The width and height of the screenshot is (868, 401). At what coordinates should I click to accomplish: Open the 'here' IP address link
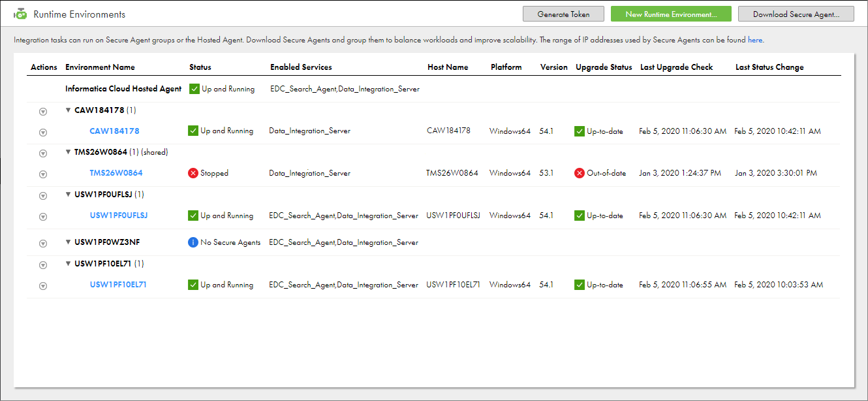(x=755, y=40)
